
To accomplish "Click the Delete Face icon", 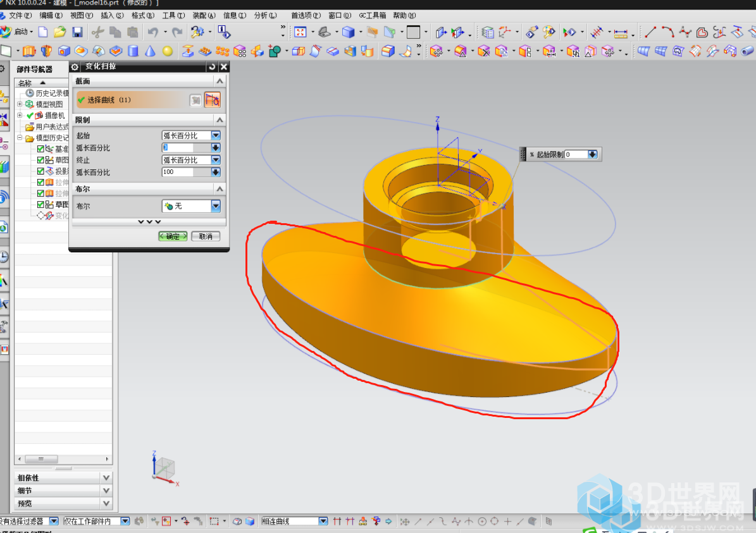I will click(483, 51).
